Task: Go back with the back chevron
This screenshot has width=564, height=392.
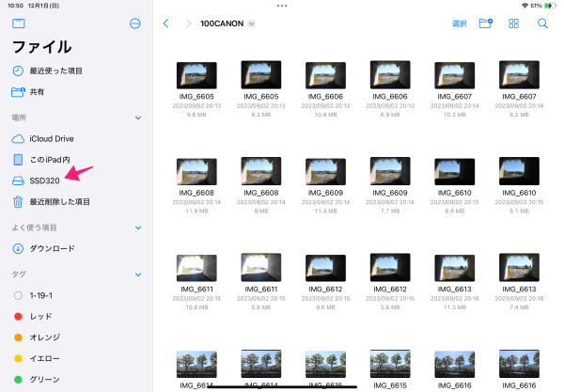Action: (x=166, y=23)
